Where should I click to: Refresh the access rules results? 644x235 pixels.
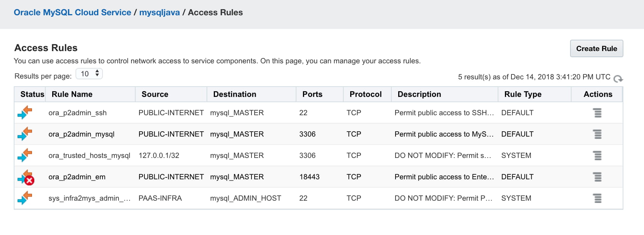(618, 79)
